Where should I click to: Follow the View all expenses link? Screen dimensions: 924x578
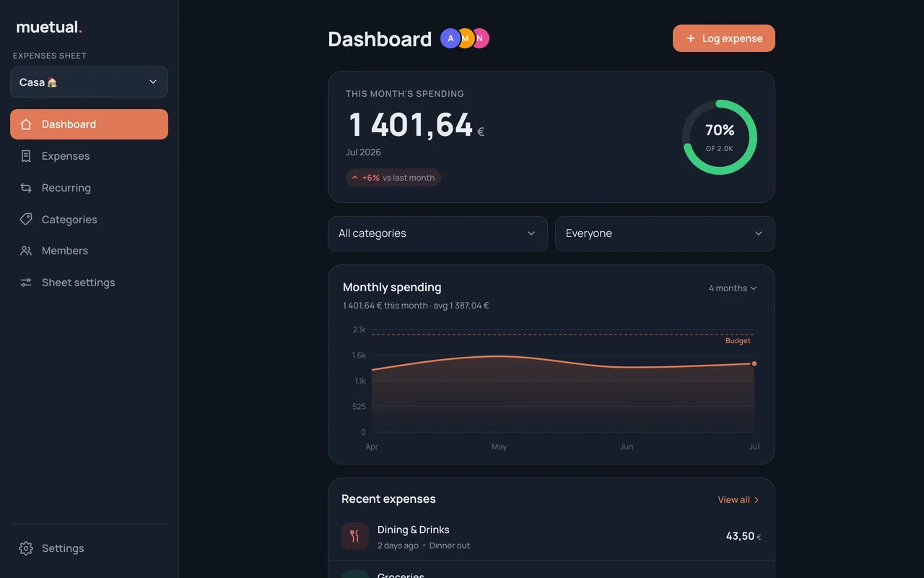pyautogui.click(x=738, y=500)
